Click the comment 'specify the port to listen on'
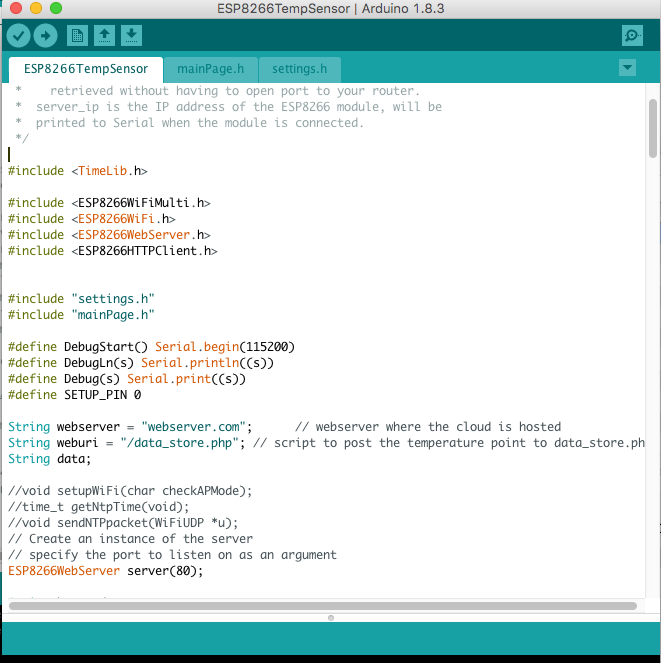The width and height of the screenshot is (661, 663). pos(172,555)
